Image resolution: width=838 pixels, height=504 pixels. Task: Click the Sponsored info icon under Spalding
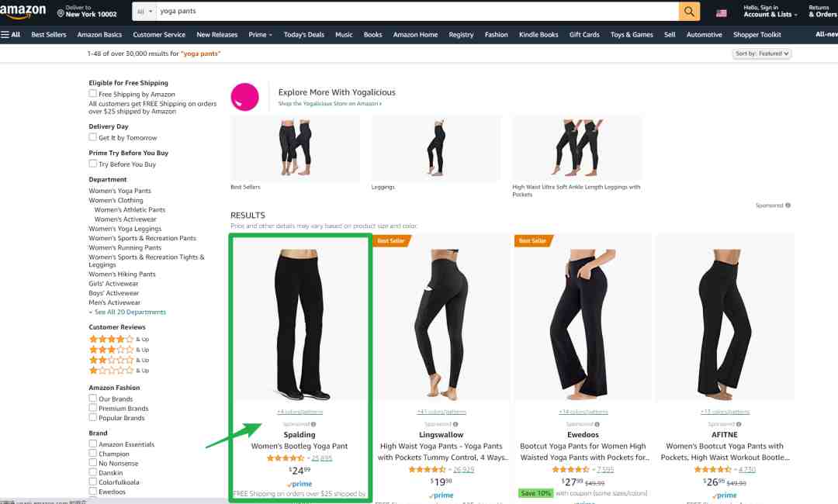[313, 424]
